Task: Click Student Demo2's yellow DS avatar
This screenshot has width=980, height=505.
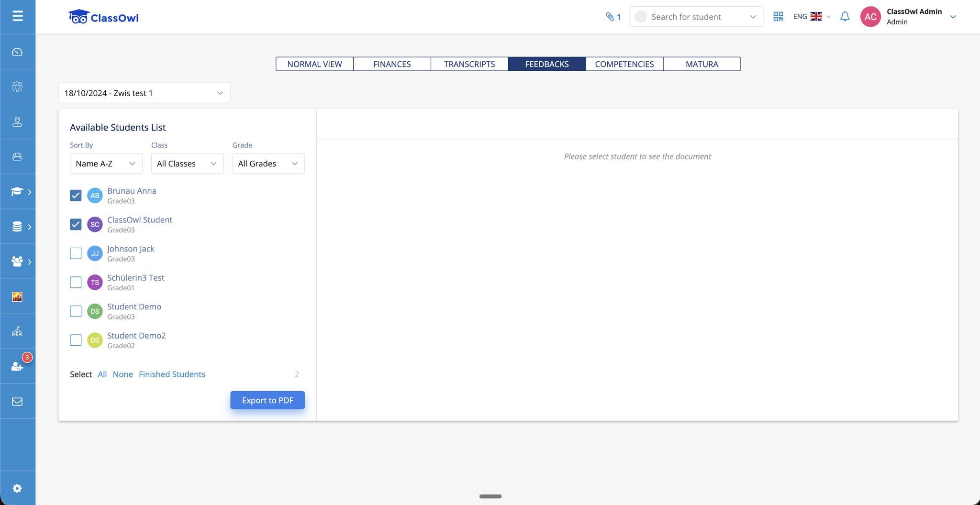Action: coord(95,340)
